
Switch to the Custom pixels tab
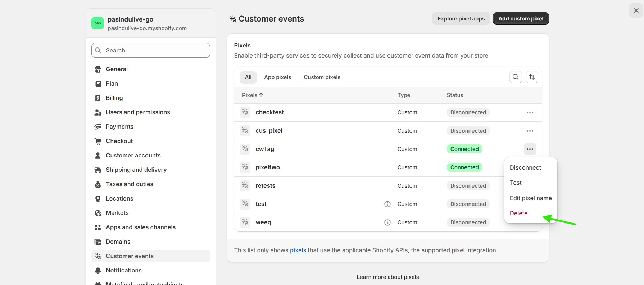tap(322, 77)
